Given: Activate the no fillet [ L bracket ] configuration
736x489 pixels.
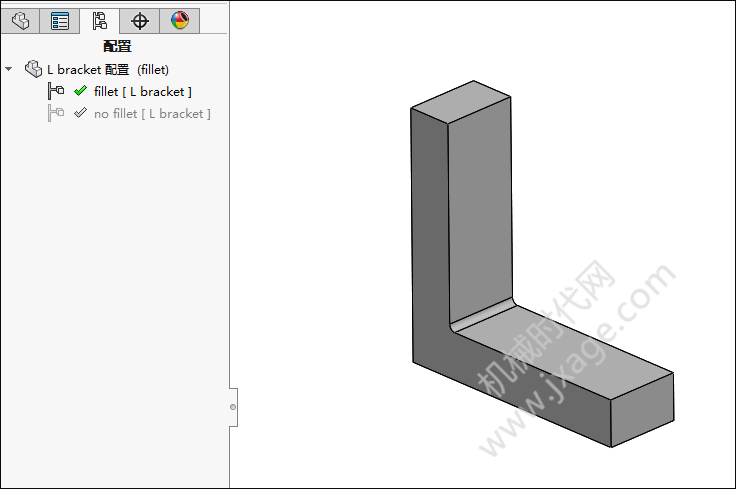Looking at the screenshot, I should pos(152,114).
